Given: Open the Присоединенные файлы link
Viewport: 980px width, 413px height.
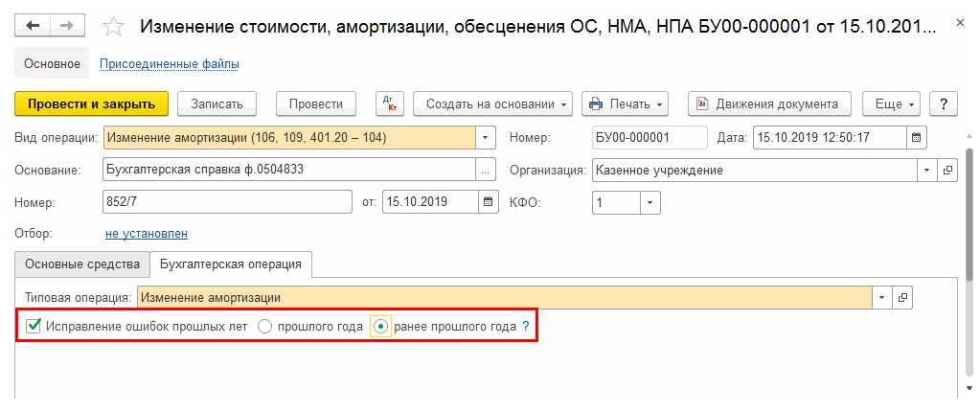Looking at the screenshot, I should [x=170, y=64].
